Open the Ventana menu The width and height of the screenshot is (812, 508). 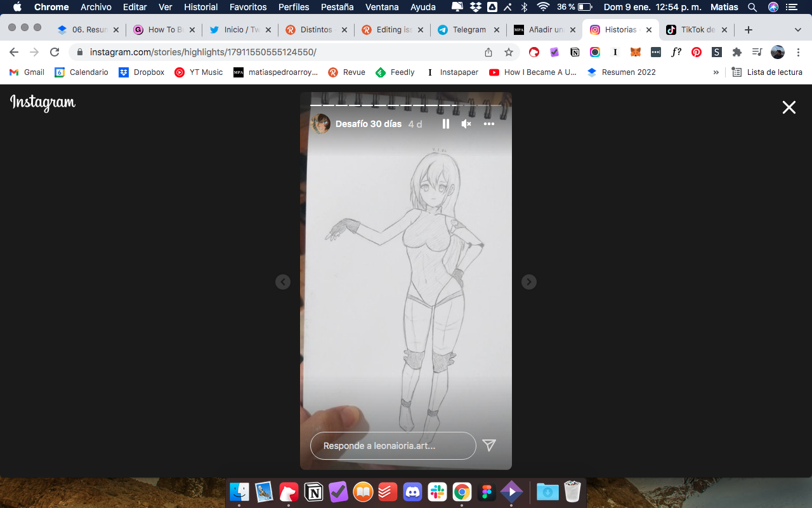point(382,7)
